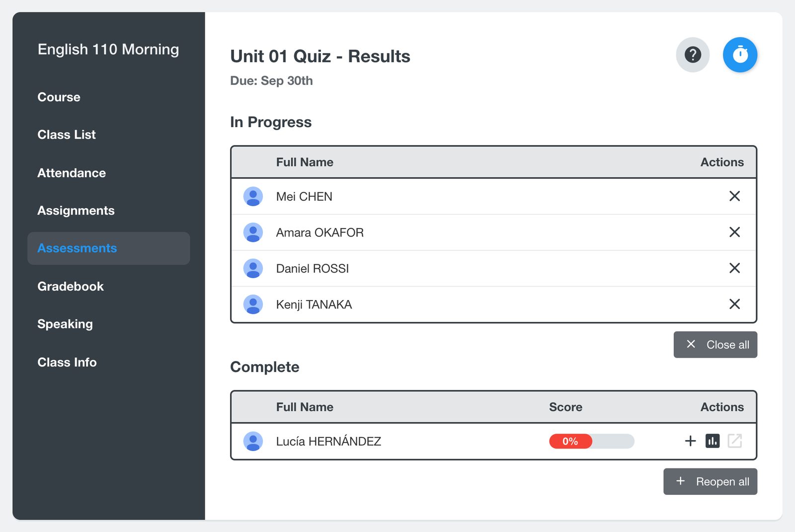Open the help question mark icon

click(693, 55)
